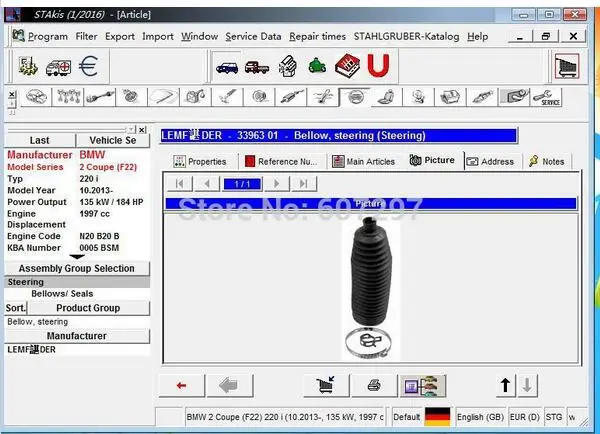This screenshot has width=600, height=434.
Task: Move down with the grey down arrow
Action: coord(527,385)
